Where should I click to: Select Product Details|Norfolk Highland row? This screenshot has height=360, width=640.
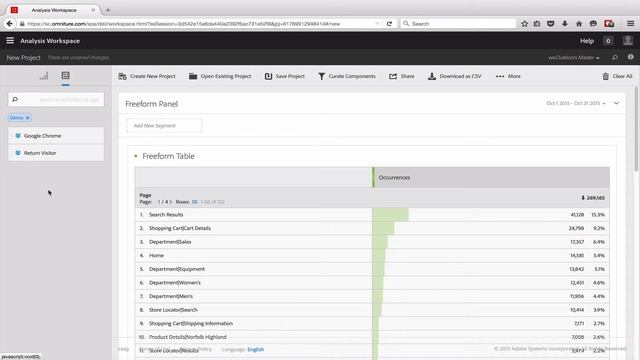point(372,337)
